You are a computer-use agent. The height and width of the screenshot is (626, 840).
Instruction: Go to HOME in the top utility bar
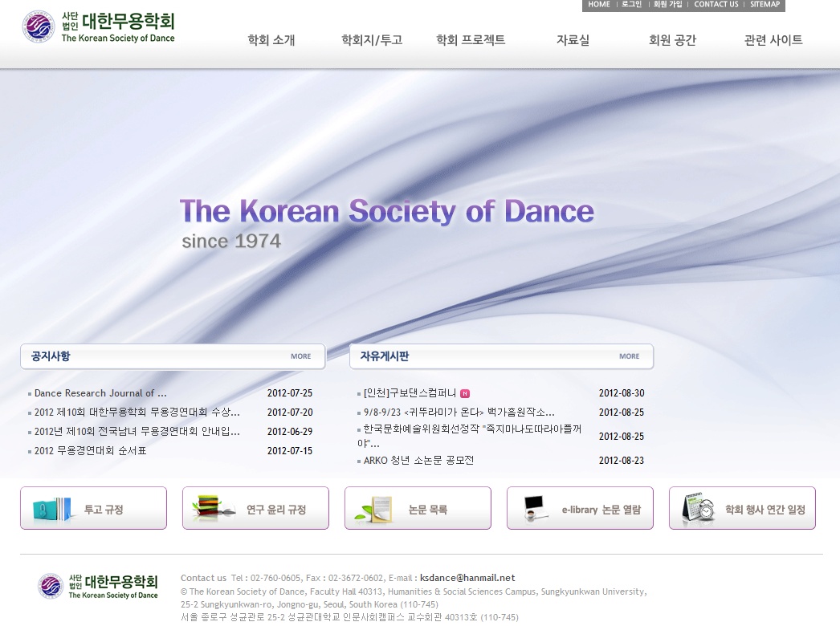point(599,4)
